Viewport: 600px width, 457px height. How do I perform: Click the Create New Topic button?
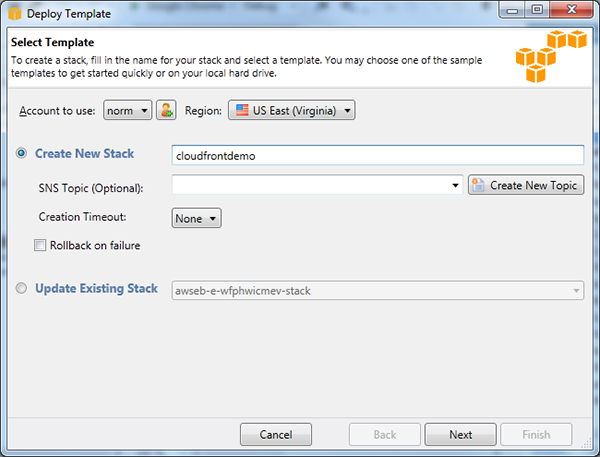526,185
